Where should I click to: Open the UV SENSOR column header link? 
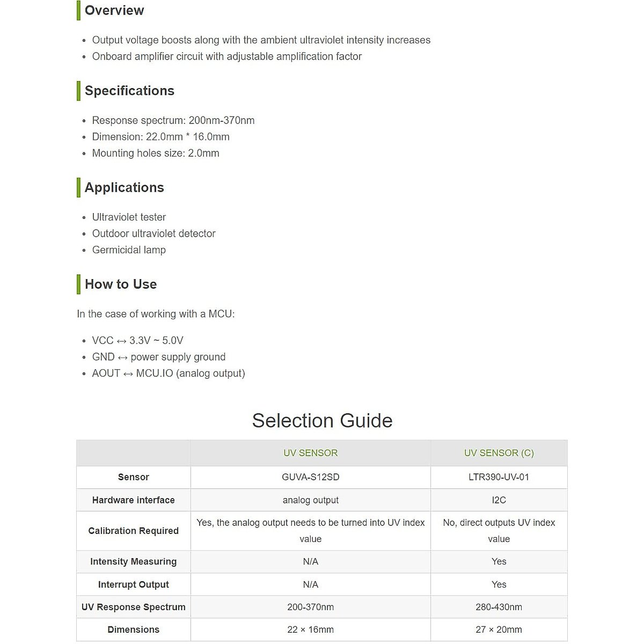[x=310, y=453]
